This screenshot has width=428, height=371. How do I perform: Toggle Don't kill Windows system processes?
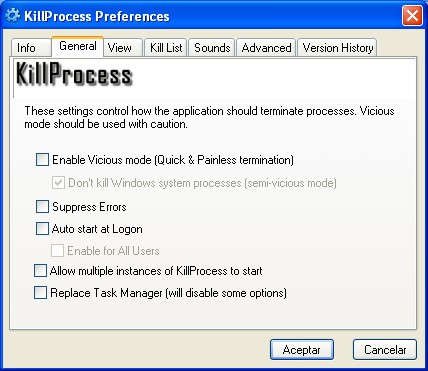[58, 183]
